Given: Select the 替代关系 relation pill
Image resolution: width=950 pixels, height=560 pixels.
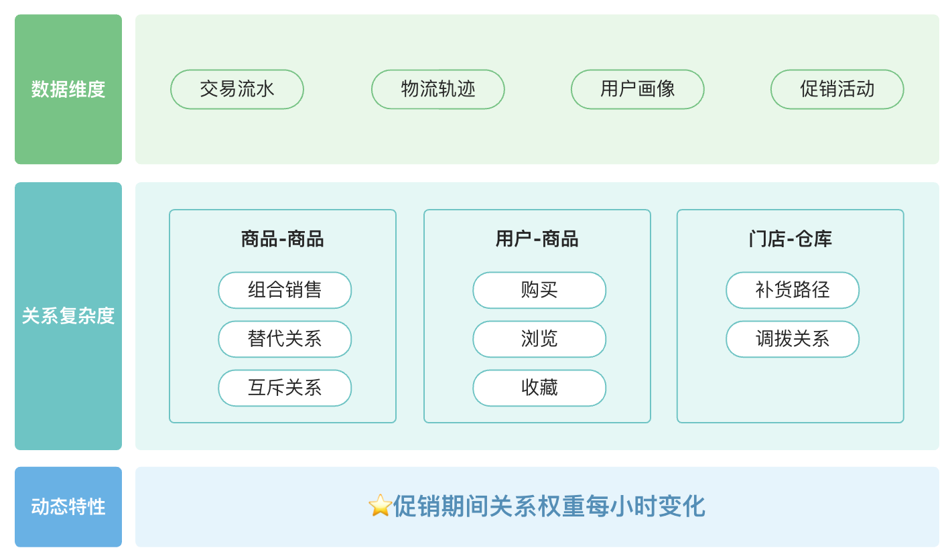Looking at the screenshot, I should 285,339.
